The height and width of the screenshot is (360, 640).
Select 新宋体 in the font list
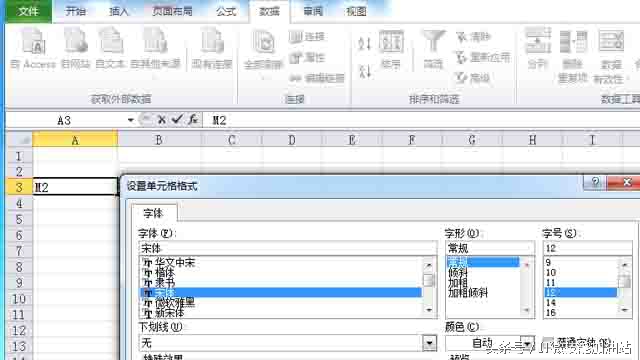281,313
